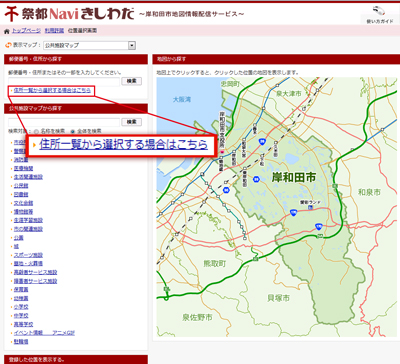Open 利用許諾 in the breadcrumb
The image size is (400, 364).
tap(54, 31)
